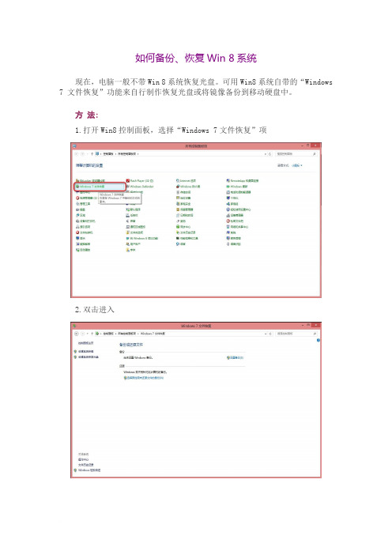Click Forward arrow in Control Panel window
The width and height of the screenshot is (392, 555).
[x=83, y=154]
